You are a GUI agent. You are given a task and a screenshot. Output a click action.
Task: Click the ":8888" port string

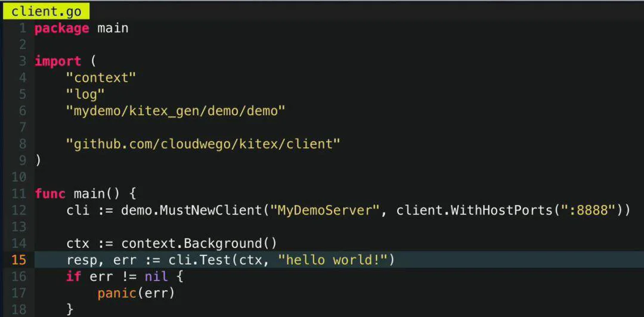coord(589,210)
